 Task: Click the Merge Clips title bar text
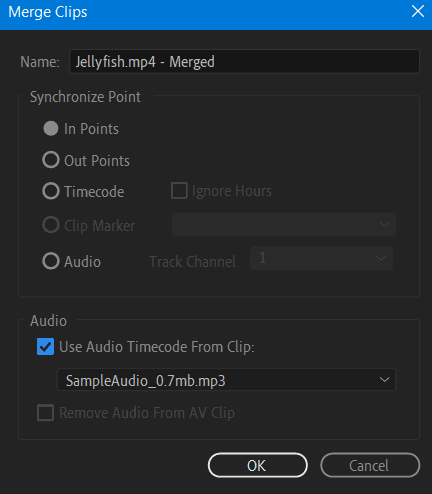point(48,12)
